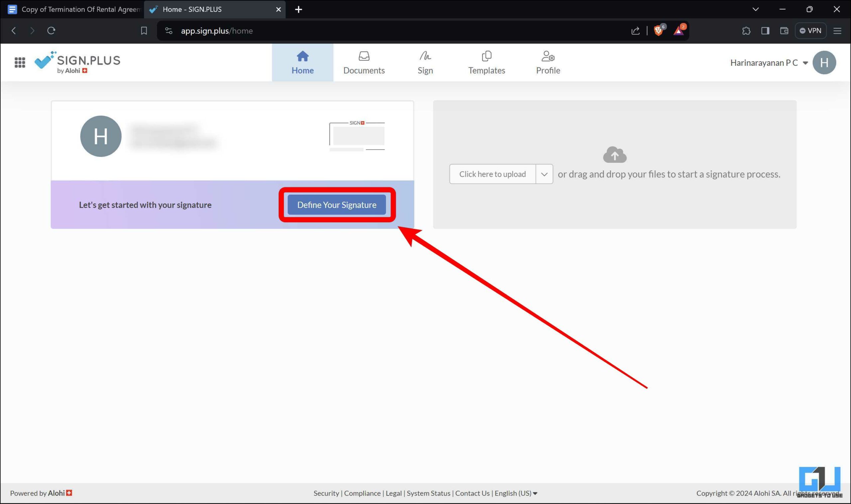Viewport: 851px width, 504px height.
Task: Open the Security footer link
Action: pyautogui.click(x=326, y=493)
